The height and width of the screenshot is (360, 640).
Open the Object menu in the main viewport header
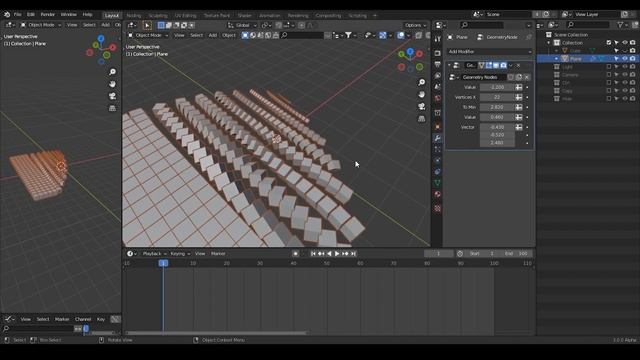pyautogui.click(x=229, y=36)
